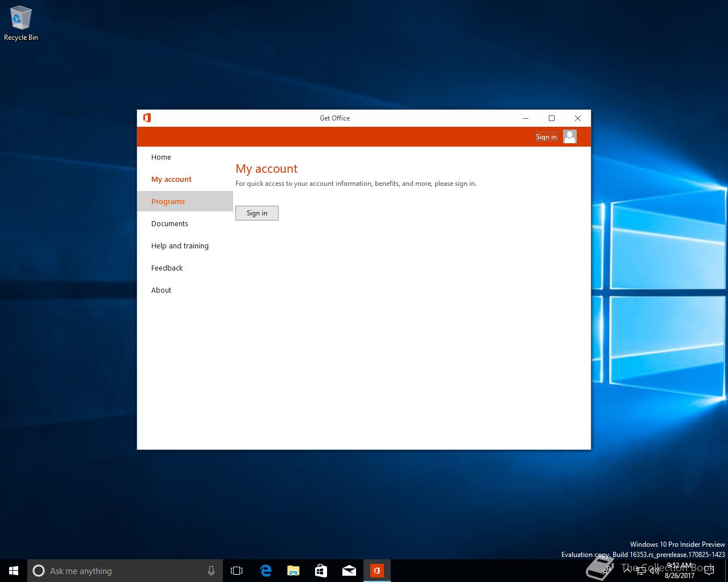Open the Microsoft Store taskbar icon
This screenshot has width=728, height=582.
click(x=321, y=571)
